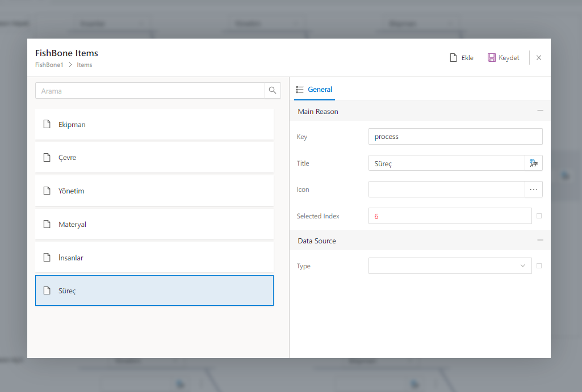Open the Type dropdown

[x=450, y=266]
